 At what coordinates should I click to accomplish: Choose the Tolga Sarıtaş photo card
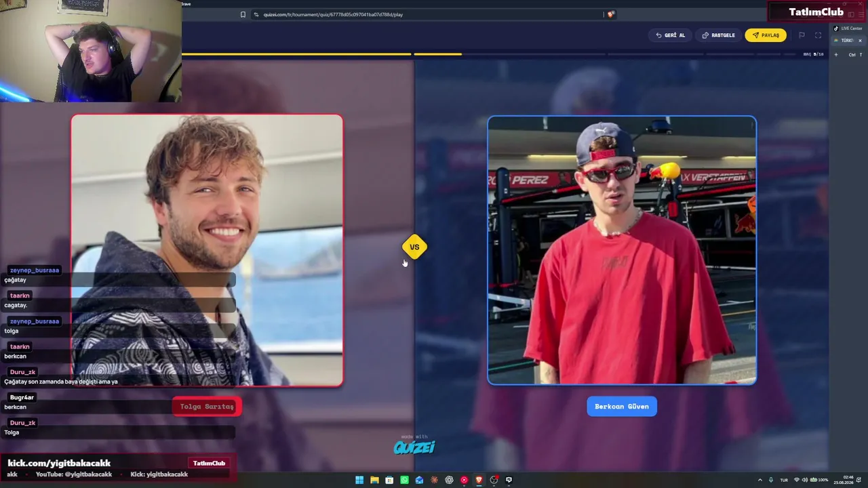tap(207, 250)
